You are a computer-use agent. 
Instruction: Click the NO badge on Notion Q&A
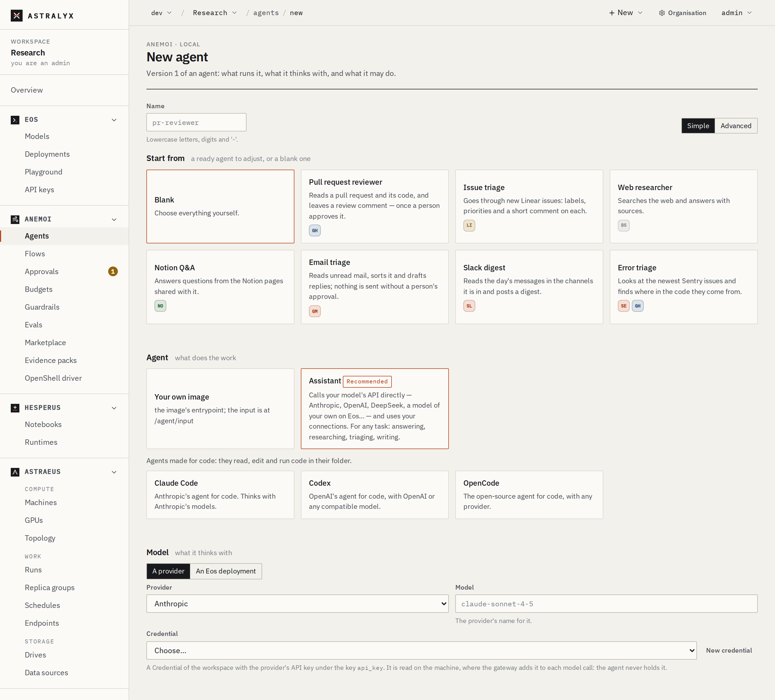coord(160,306)
